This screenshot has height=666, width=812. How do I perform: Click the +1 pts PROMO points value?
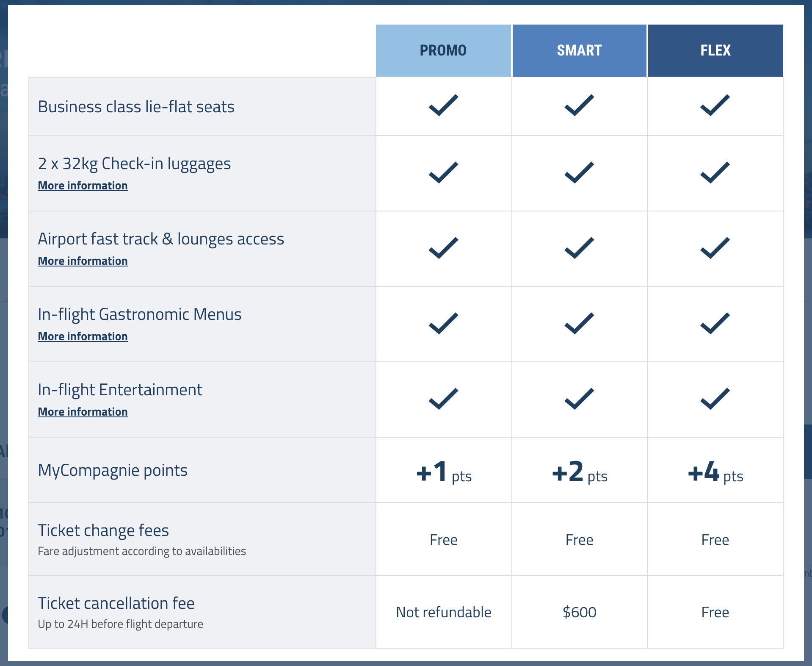[x=443, y=472]
